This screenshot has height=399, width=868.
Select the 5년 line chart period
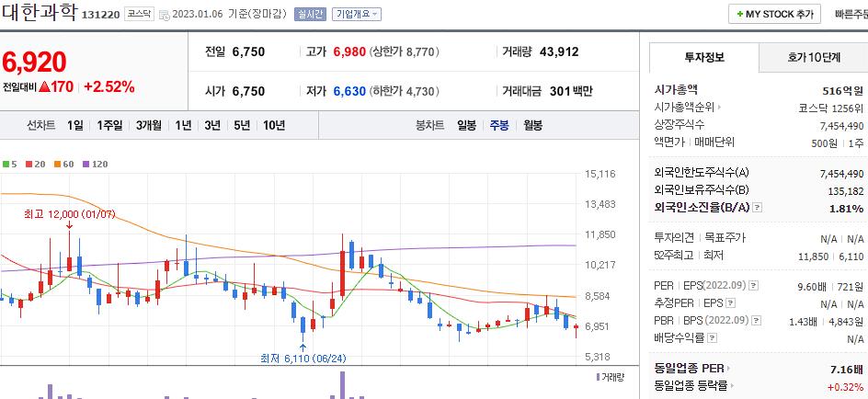tap(242, 126)
